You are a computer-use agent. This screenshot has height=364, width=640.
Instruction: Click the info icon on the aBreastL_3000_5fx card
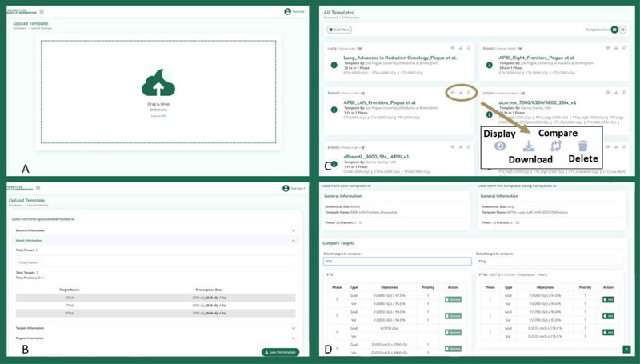(334, 164)
